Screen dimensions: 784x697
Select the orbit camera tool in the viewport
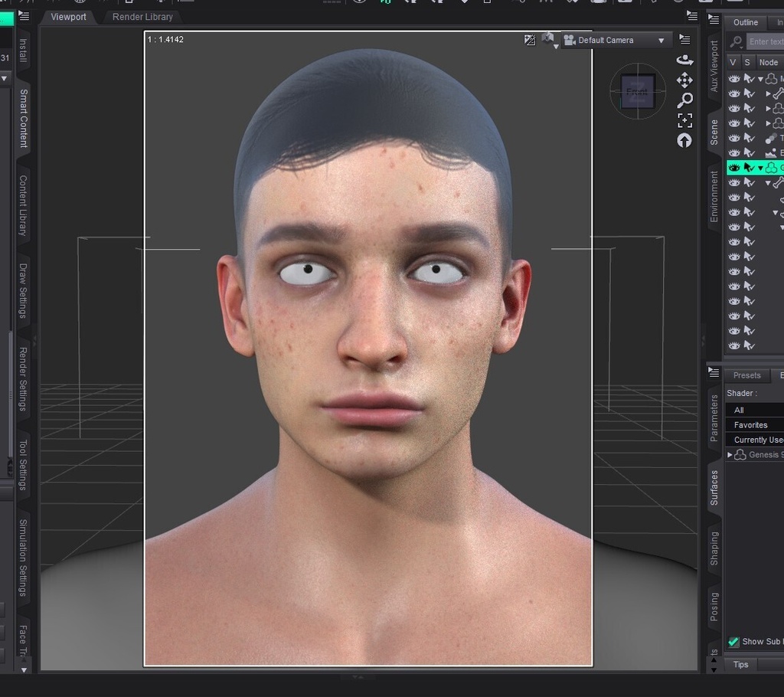tap(684, 60)
